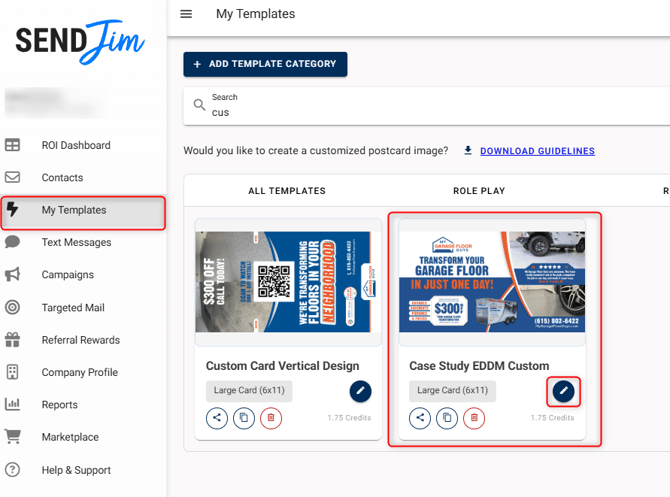The image size is (670, 497).
Task: Share the Case Study EDDM Custom template
Action: coord(420,418)
